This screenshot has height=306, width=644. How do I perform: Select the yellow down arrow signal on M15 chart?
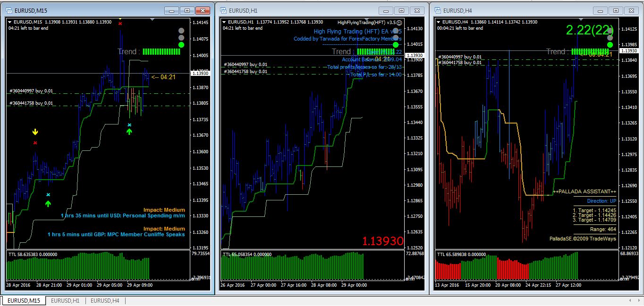(x=35, y=132)
